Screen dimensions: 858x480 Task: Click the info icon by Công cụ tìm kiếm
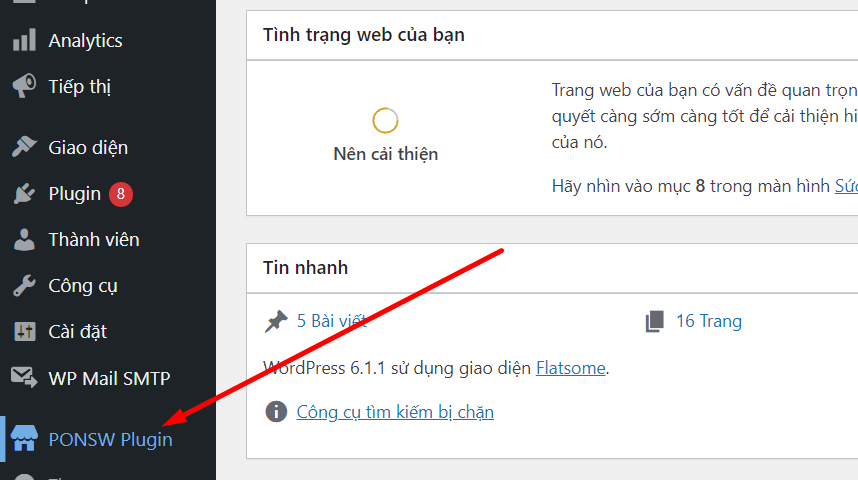(276, 411)
